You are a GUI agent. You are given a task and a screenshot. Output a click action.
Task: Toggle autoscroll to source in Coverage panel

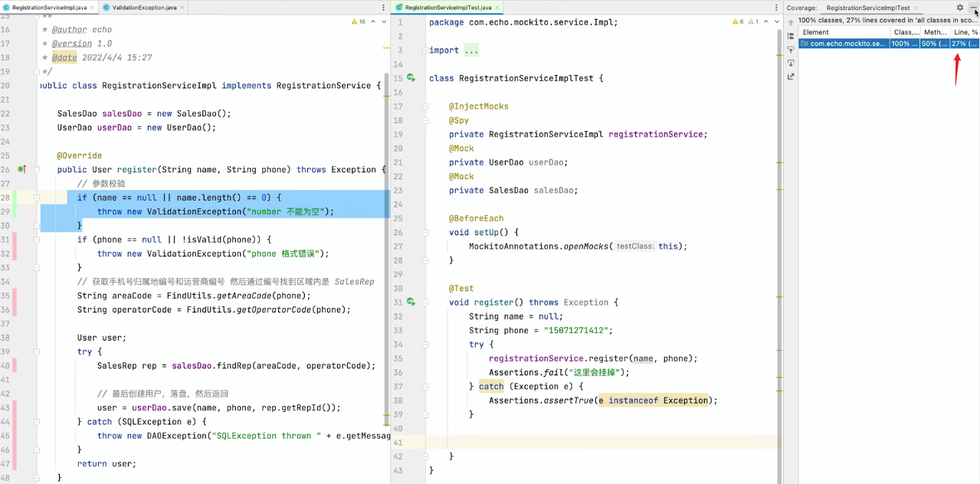pos(791,50)
